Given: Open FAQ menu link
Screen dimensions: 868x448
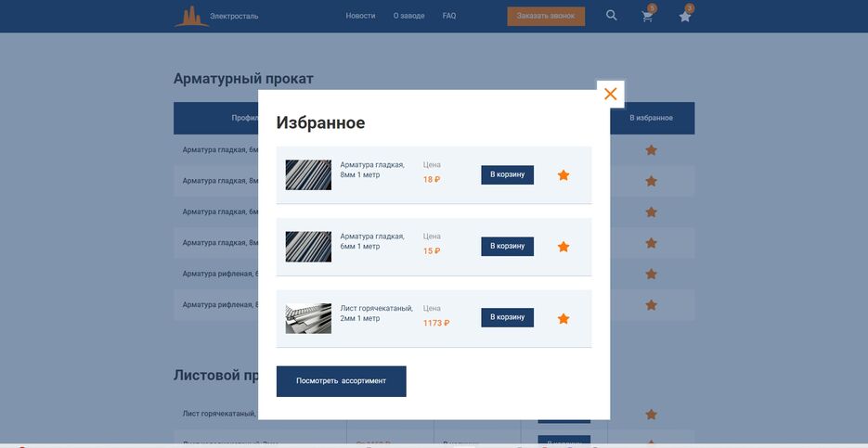Looking at the screenshot, I should [x=449, y=16].
